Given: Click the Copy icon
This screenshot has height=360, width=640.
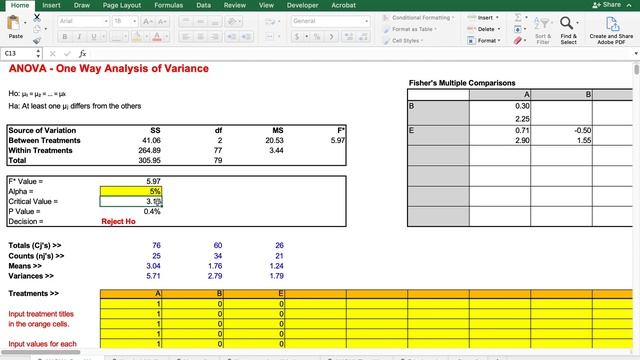Looking at the screenshot, I should point(37,29).
